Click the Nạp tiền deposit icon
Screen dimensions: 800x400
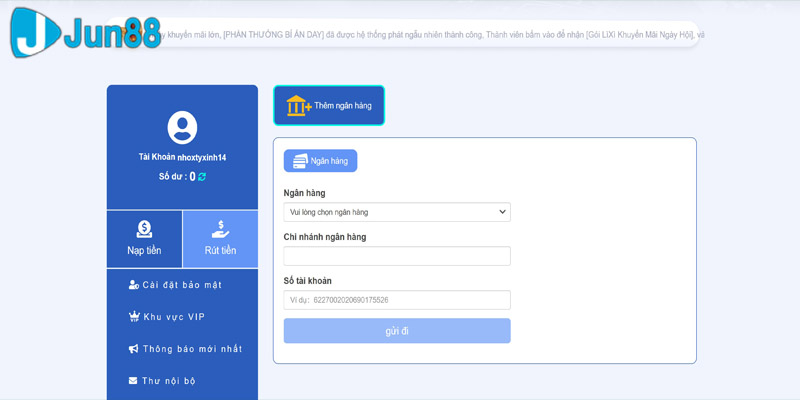[x=144, y=230]
